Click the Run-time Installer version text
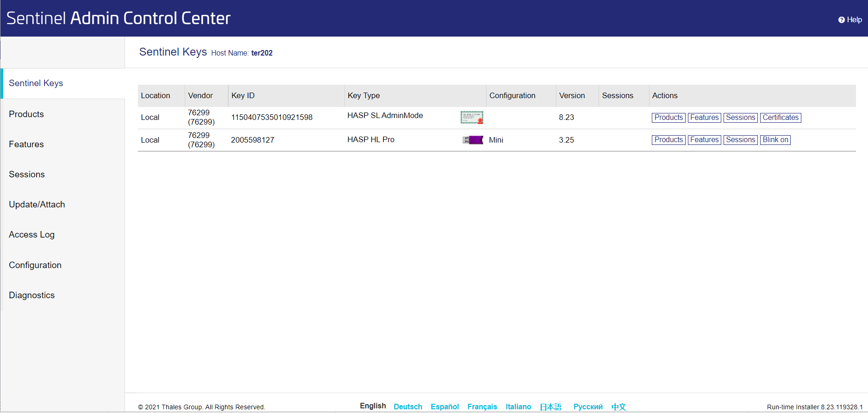This screenshot has width=868, height=413. click(815, 407)
